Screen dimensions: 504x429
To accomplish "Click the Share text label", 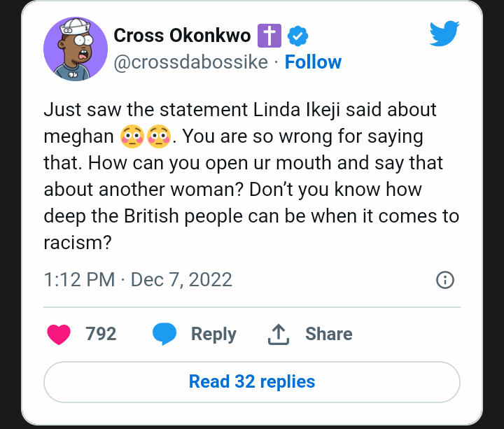I will [x=328, y=334].
